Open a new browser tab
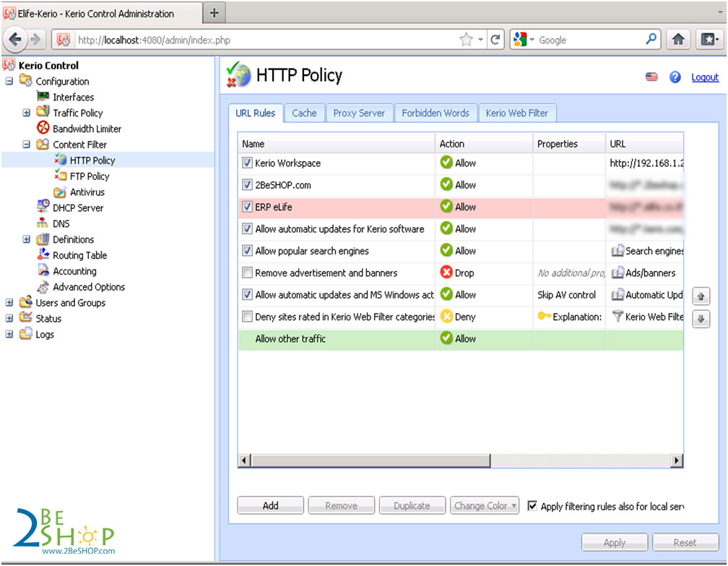The image size is (728, 566). pos(214,13)
